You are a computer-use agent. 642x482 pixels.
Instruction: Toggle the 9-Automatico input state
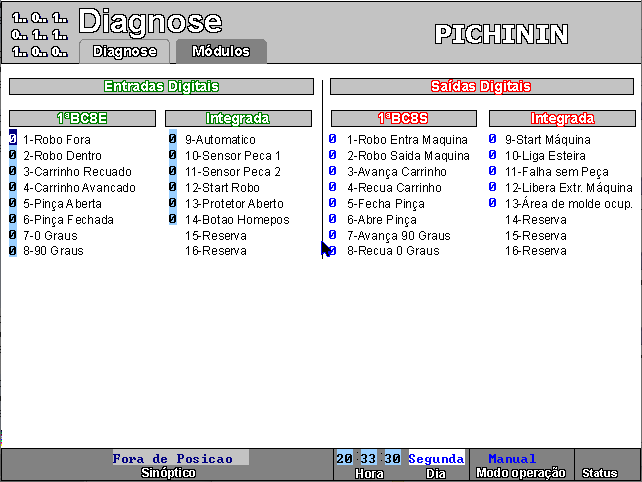click(x=172, y=140)
